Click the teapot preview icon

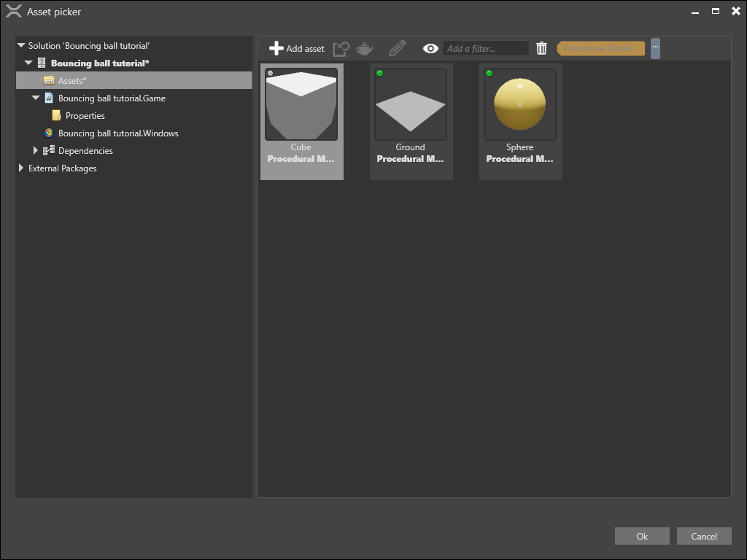point(365,48)
